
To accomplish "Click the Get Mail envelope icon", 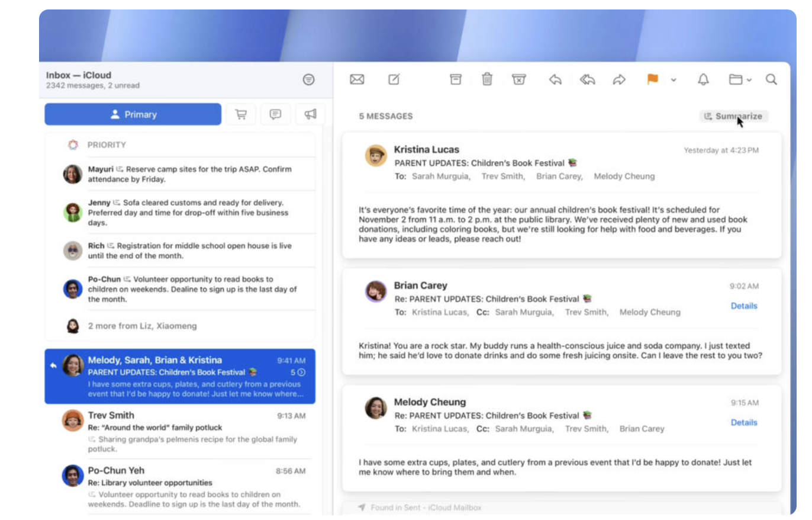I will coord(357,79).
